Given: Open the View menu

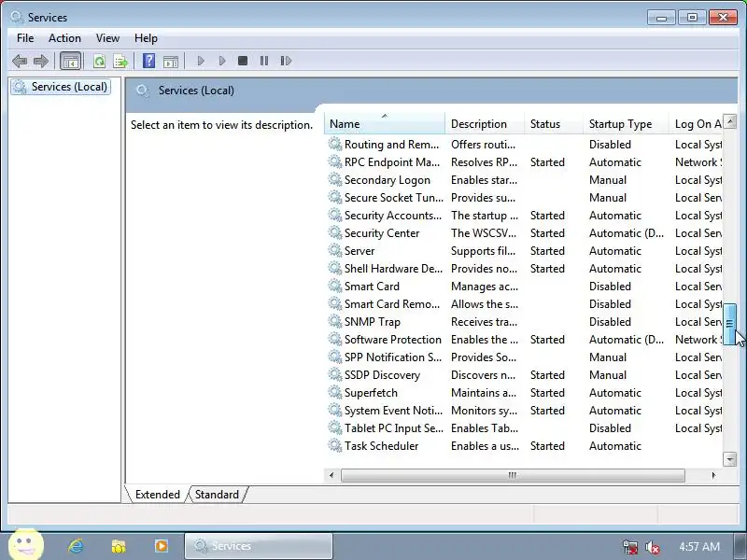Looking at the screenshot, I should coord(107,38).
